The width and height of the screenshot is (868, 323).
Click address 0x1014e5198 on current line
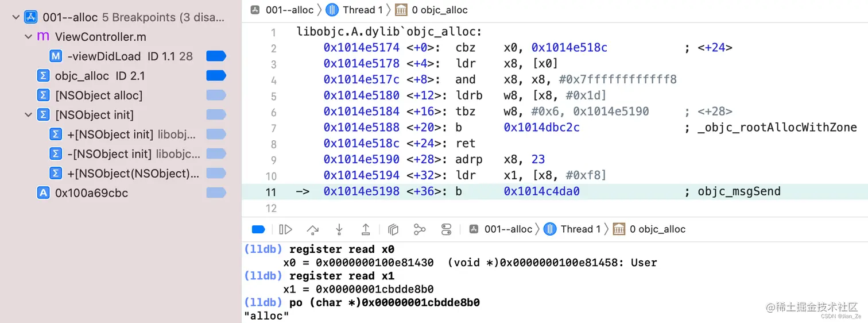[x=362, y=191]
